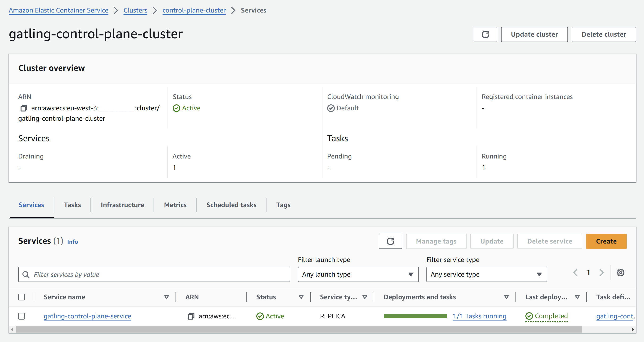Click the Update service button

point(492,241)
